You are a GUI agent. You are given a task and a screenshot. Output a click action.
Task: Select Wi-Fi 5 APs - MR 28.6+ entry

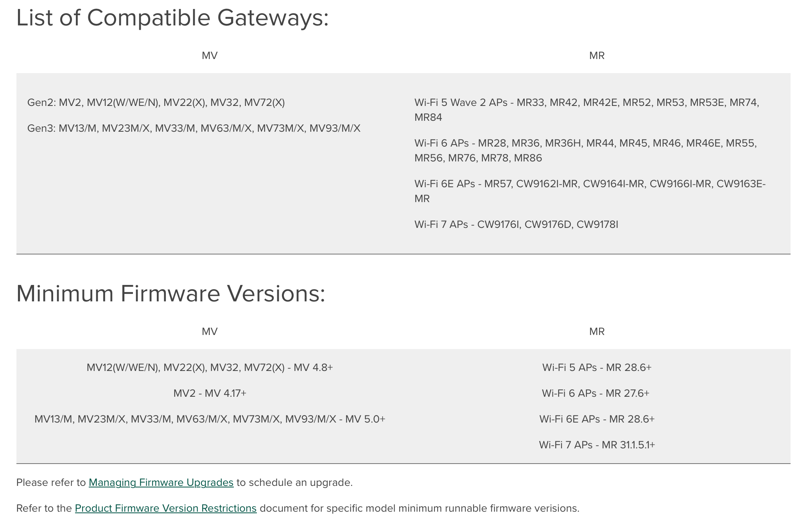597,367
